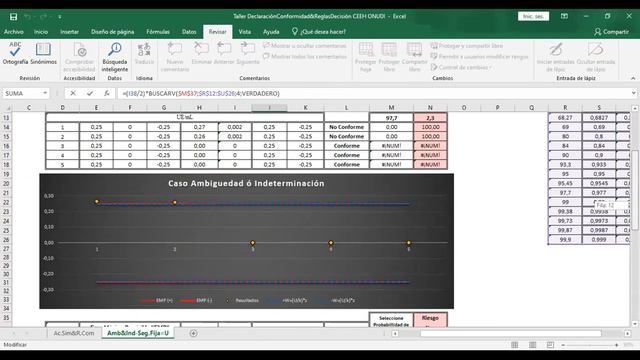640x360 pixels.
Task: Switch to the Datos tab
Action: click(189, 32)
